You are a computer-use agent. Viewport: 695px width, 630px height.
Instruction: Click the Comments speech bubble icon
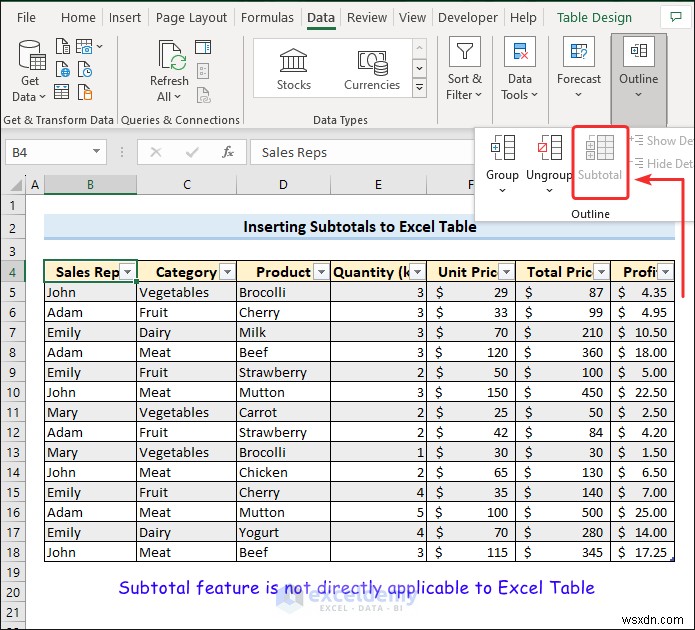pyautogui.click(x=675, y=17)
